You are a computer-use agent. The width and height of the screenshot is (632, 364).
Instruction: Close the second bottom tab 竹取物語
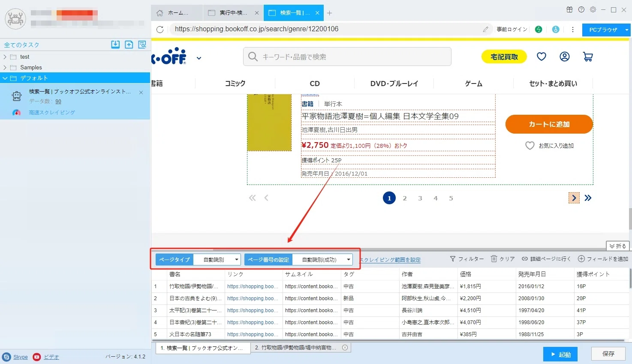(x=345, y=348)
